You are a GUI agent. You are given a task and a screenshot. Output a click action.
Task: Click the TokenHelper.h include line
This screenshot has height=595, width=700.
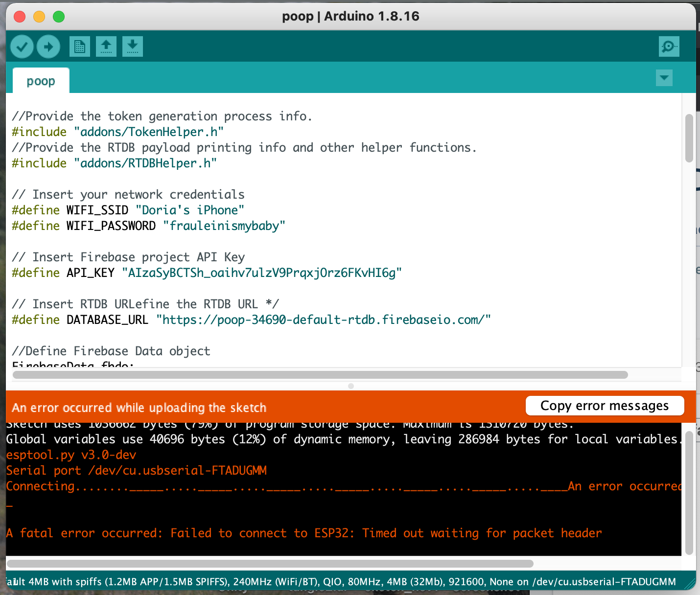tap(117, 132)
